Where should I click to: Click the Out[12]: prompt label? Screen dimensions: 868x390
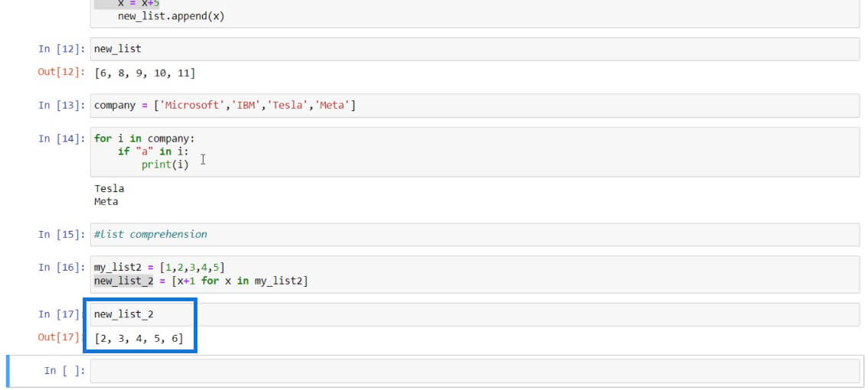tap(61, 72)
